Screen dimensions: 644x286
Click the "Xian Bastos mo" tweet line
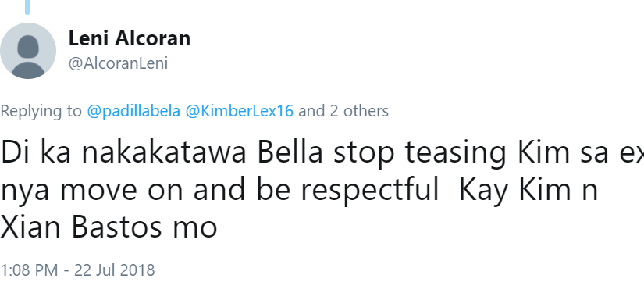click(109, 228)
